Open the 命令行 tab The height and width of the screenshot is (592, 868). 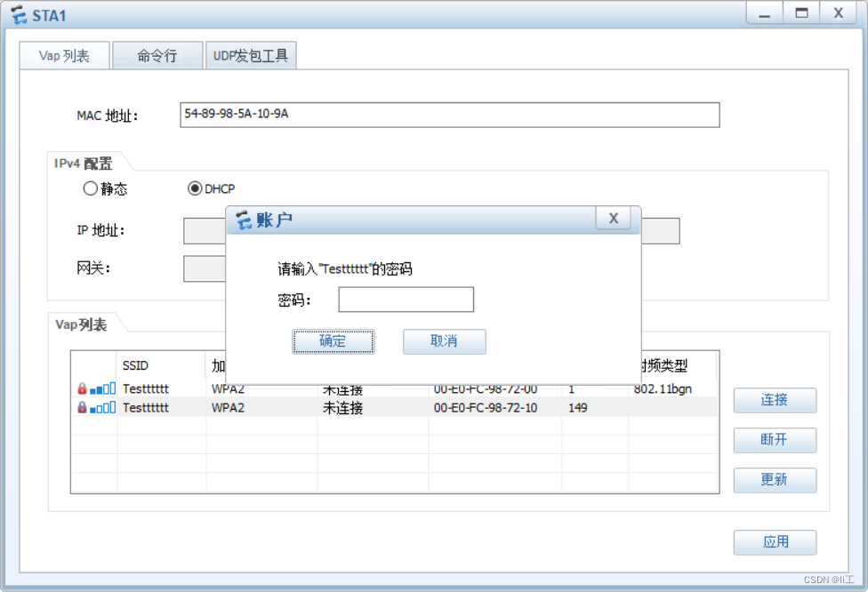(157, 56)
